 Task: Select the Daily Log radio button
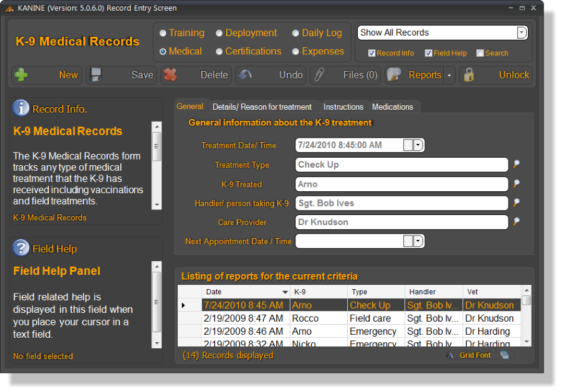295,33
